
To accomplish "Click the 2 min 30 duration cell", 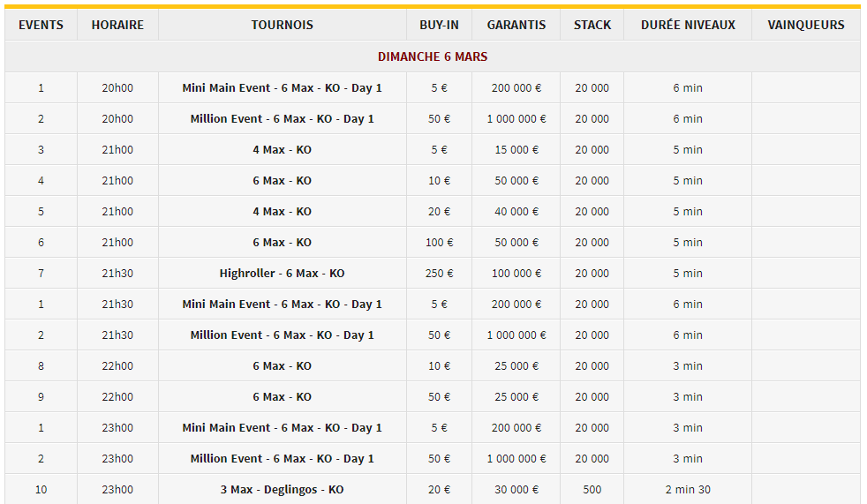I will [688, 490].
